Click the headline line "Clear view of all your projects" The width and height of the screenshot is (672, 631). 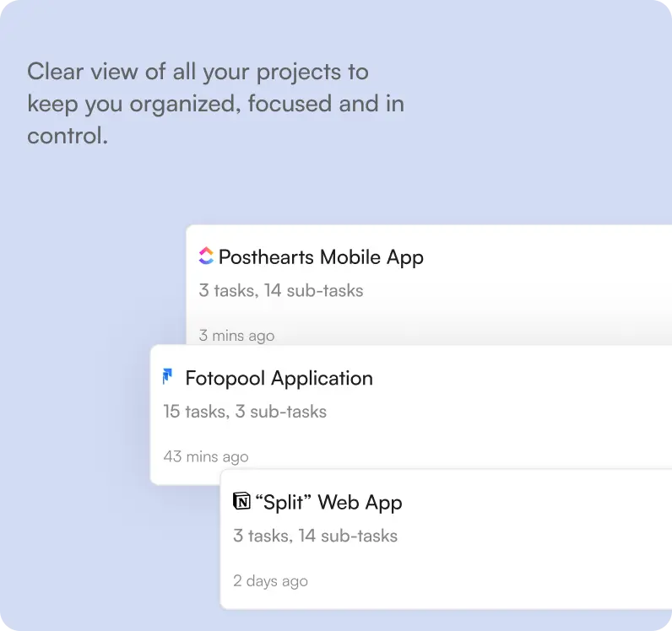point(198,72)
